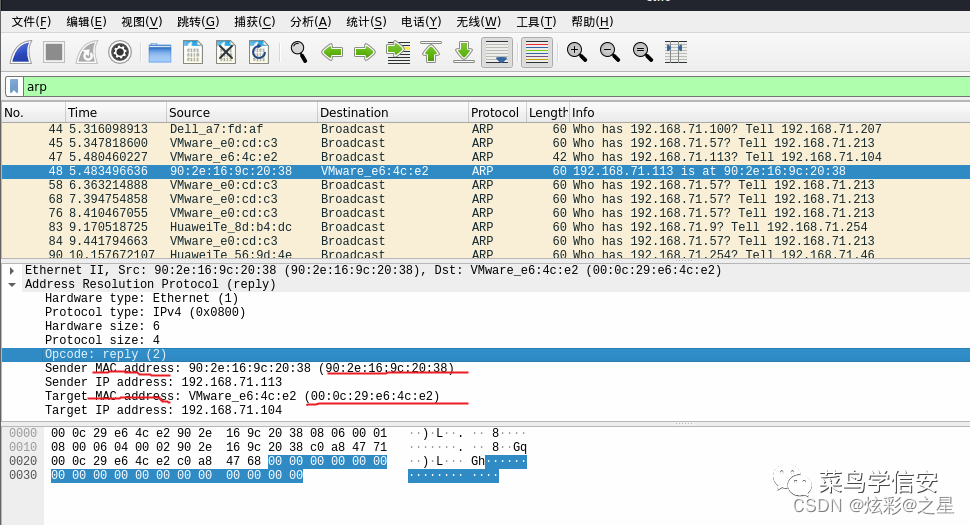
Task: Open the 统计(S) menu
Action: (x=366, y=22)
